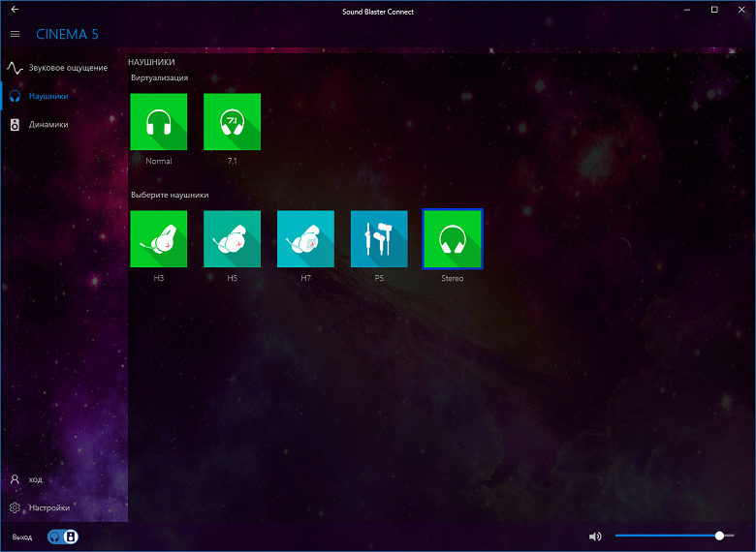Open the Динамики section
Viewport: 756px width, 552px height.
click(x=64, y=124)
